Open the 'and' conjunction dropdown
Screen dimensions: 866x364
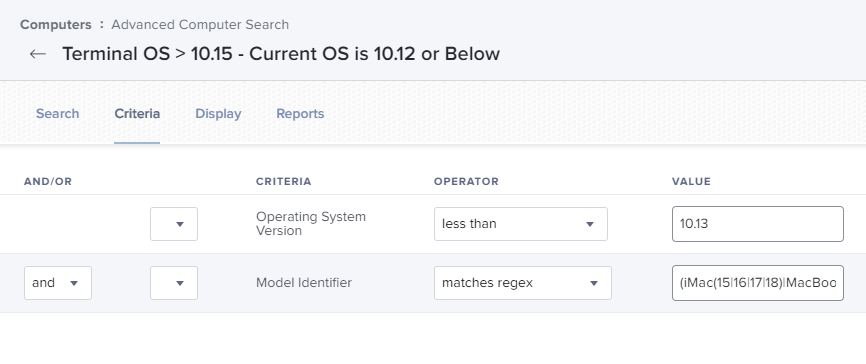coord(58,283)
